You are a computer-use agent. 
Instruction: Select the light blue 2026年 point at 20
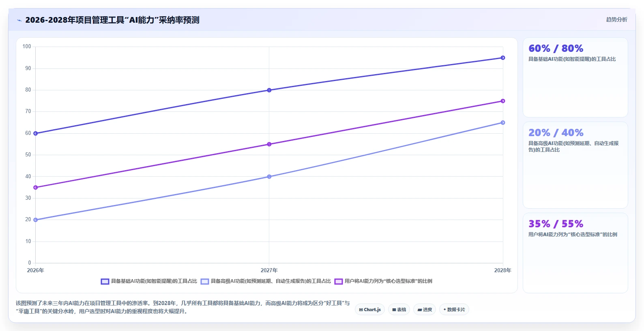tap(36, 220)
